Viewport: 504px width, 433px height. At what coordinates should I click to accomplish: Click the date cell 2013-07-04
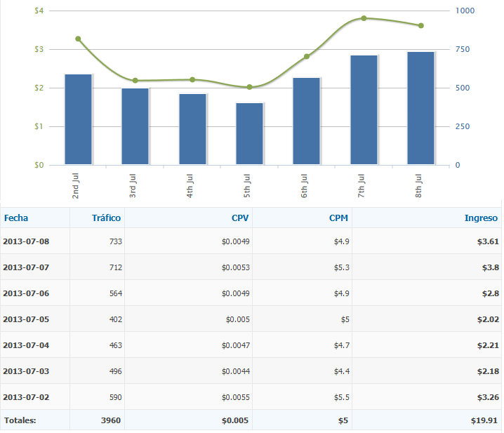click(x=26, y=345)
